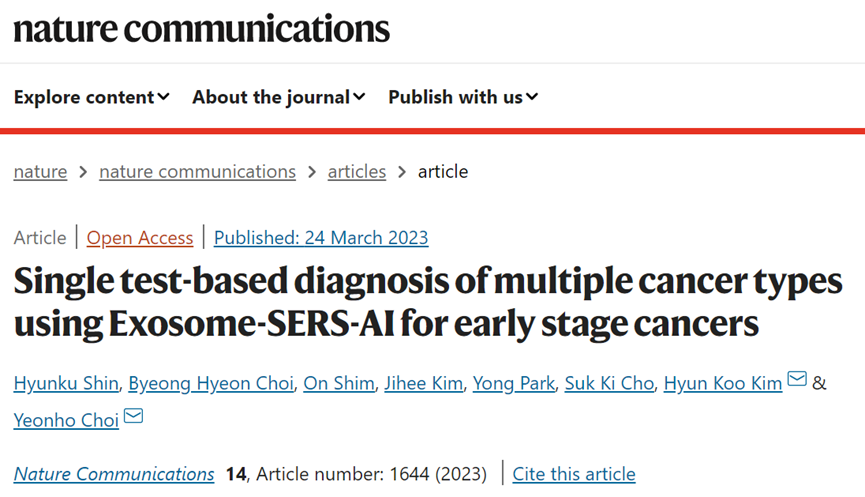Navigate to the articles breadcrumb
This screenshot has width=865, height=497.
pos(357,172)
